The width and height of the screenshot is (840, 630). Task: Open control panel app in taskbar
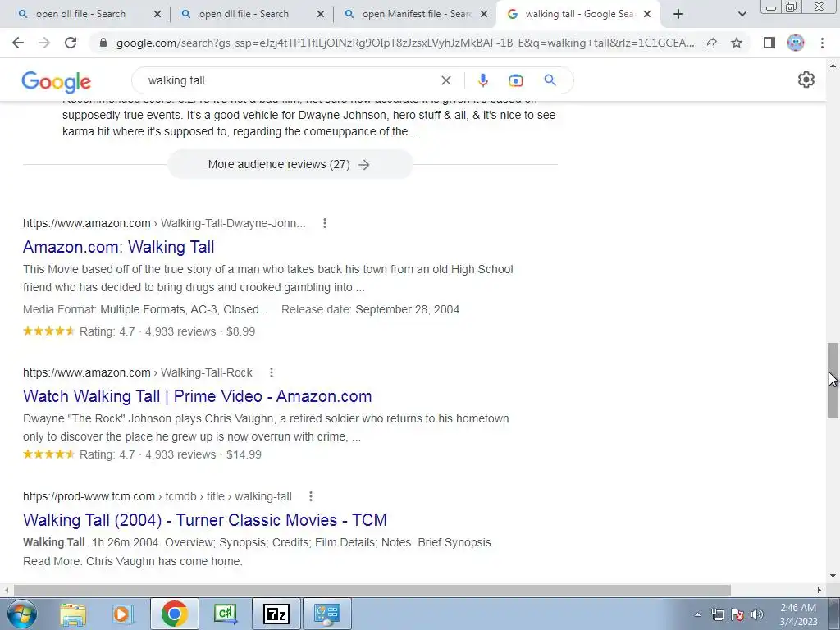tap(327, 614)
